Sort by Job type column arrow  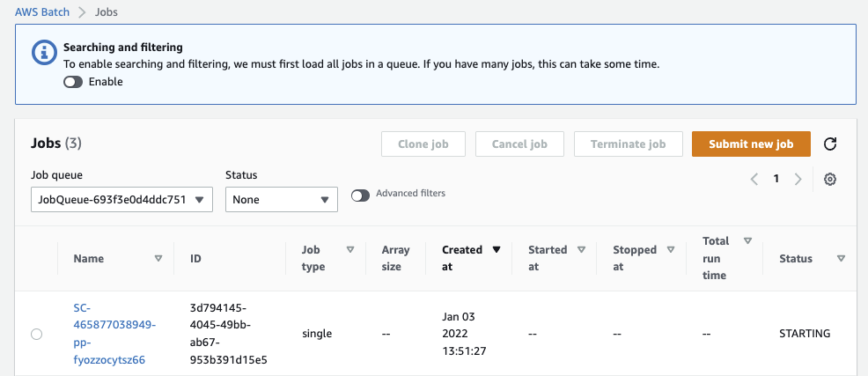pos(349,250)
